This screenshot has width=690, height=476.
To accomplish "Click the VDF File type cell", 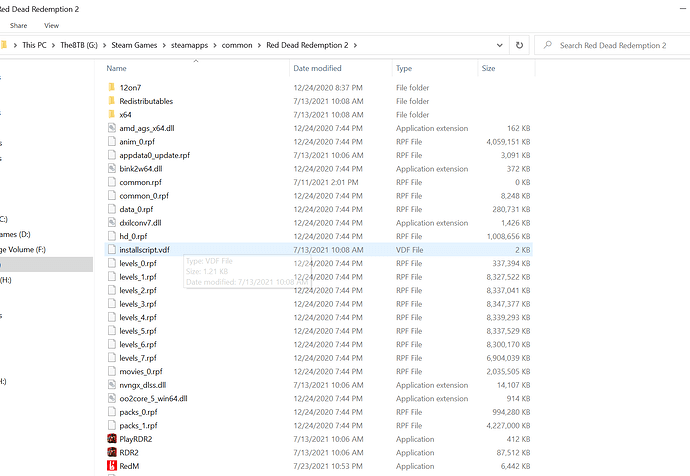I will [409, 250].
